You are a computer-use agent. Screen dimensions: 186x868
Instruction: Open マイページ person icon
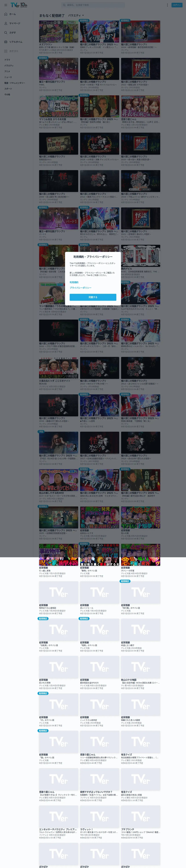pyautogui.click(x=6, y=24)
